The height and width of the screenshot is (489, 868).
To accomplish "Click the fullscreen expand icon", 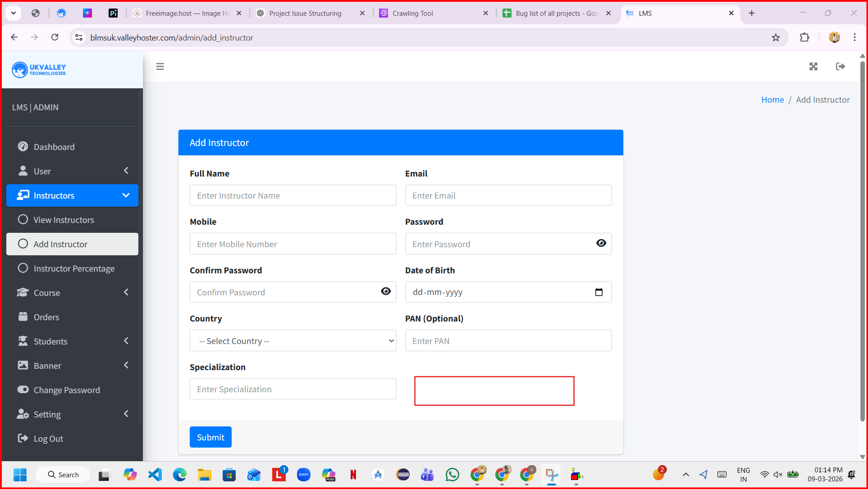I will click(813, 67).
